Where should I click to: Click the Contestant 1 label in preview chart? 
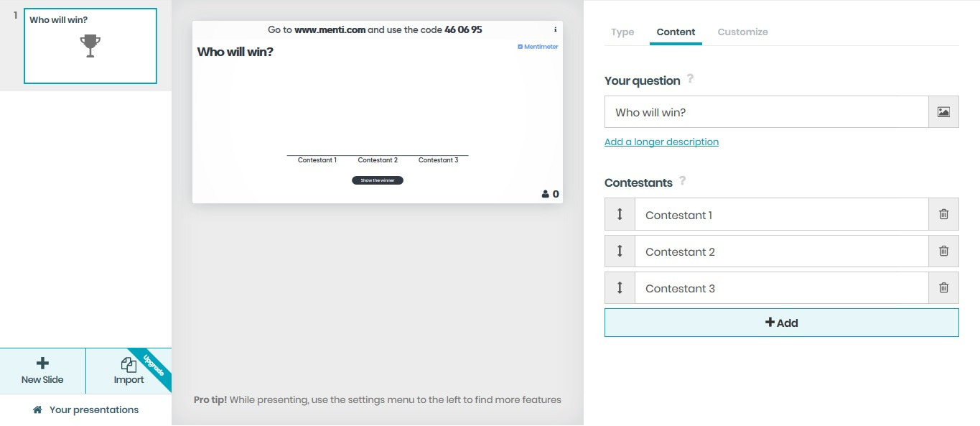pos(317,160)
